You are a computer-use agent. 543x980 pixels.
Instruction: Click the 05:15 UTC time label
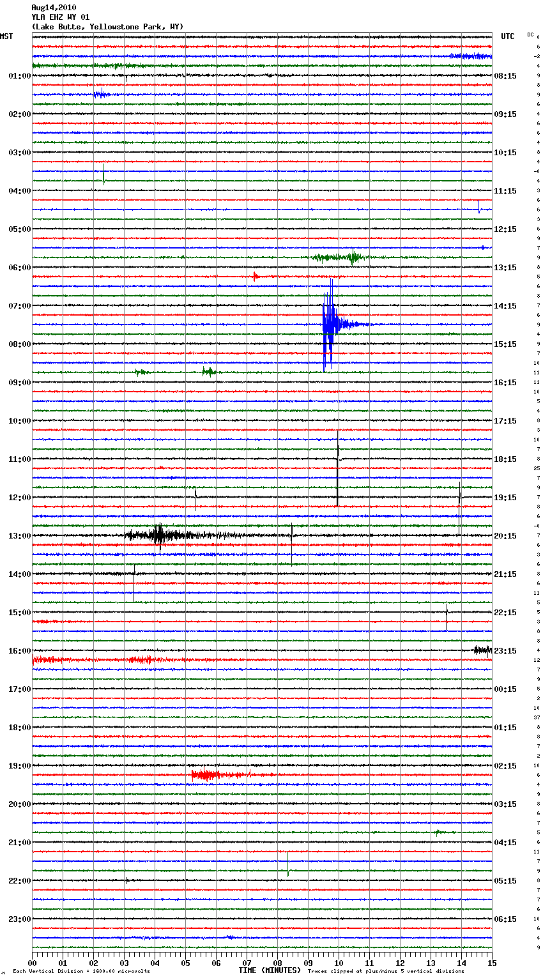[x=505, y=881]
